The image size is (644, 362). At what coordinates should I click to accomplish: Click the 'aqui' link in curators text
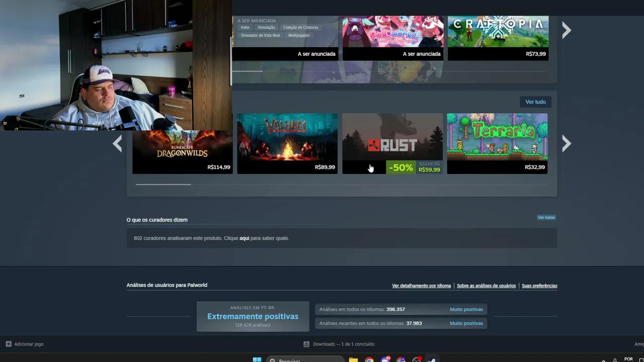(x=245, y=238)
